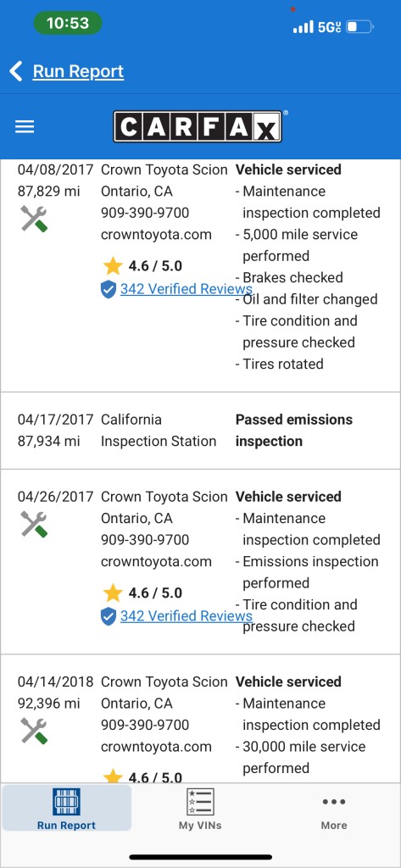
Task: Tap the wrench icon for 04/14/2018 service
Action: click(35, 731)
